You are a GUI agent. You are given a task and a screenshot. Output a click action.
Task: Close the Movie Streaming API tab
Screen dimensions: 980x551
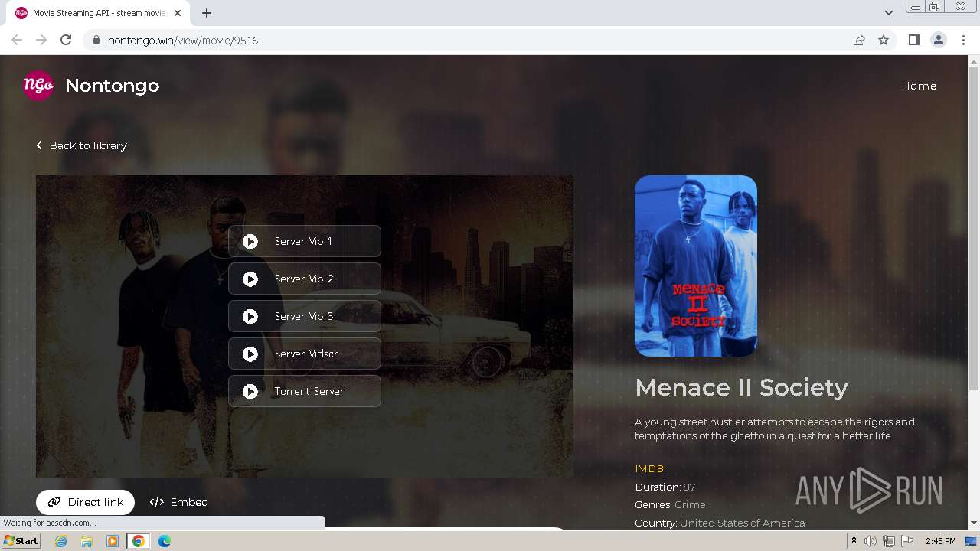click(x=178, y=13)
